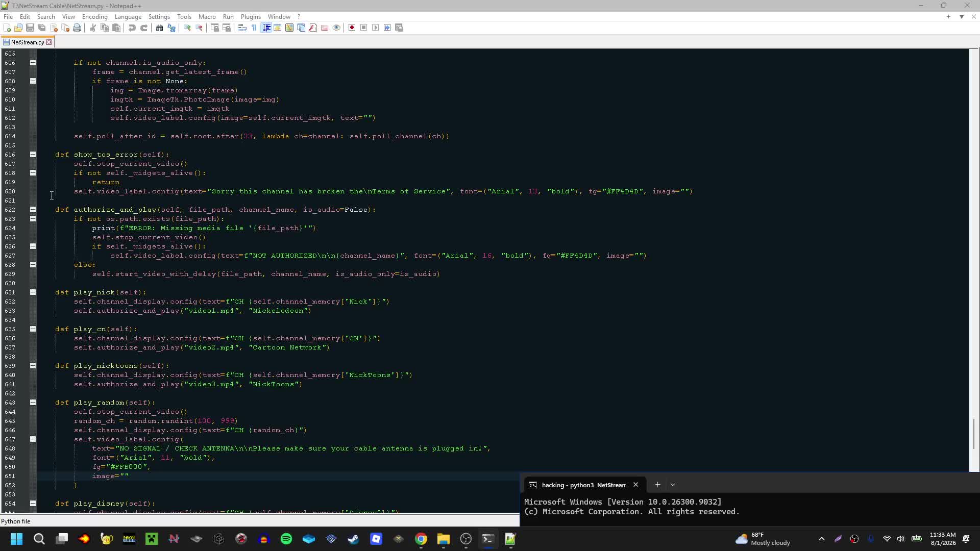Stop macro recording toolbar button
The width and height of the screenshot is (980, 551).
[x=364, y=28]
